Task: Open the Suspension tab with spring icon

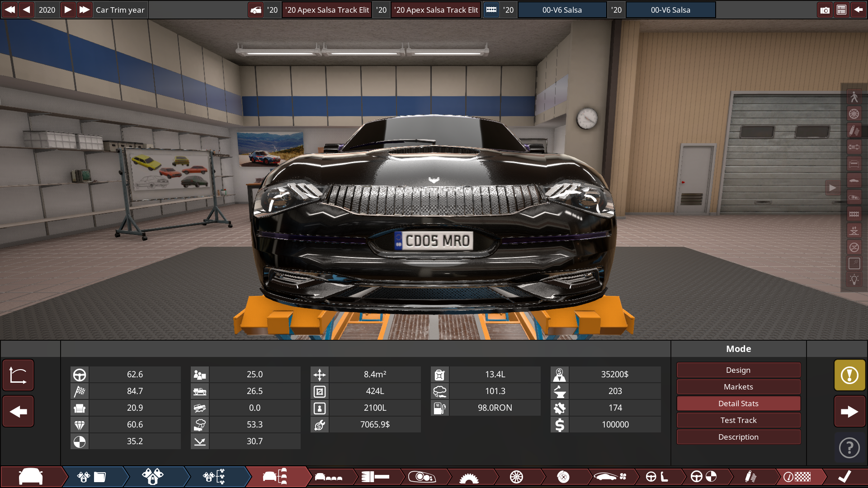Action: pyautogui.click(x=750, y=477)
